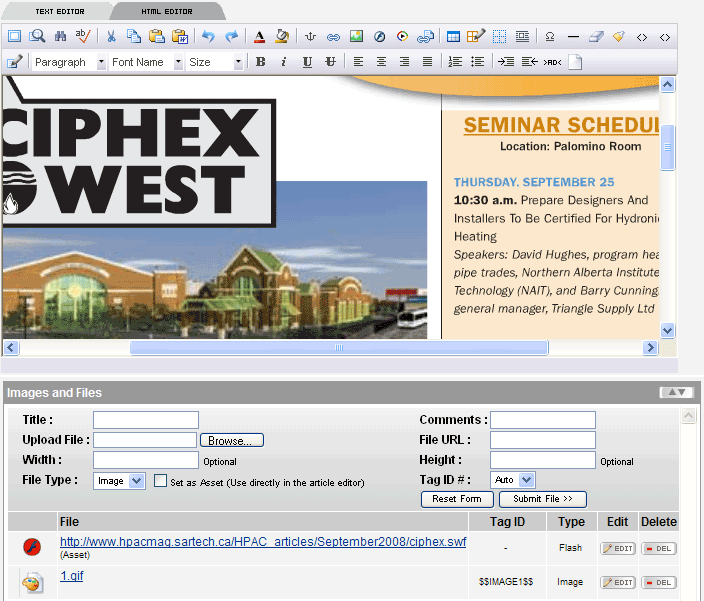Click the Browse... button

tap(232, 440)
